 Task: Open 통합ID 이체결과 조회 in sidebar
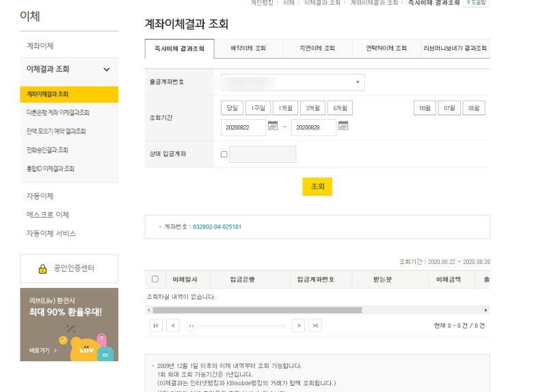point(51,169)
